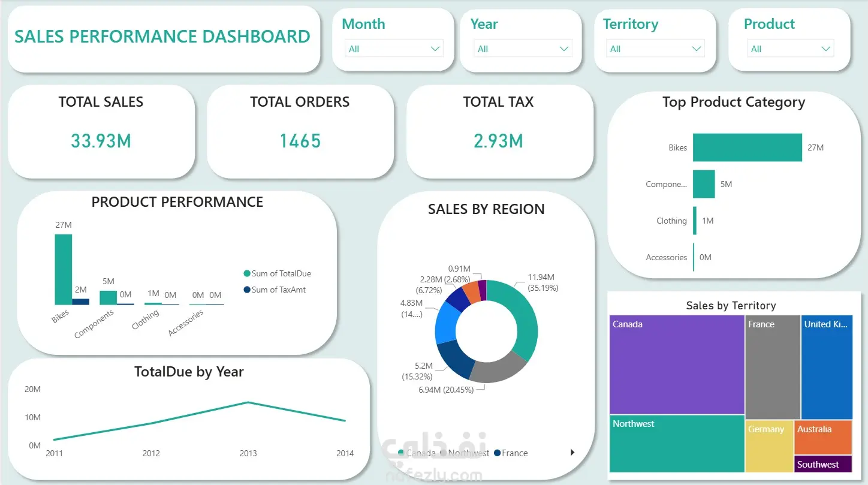This screenshot has width=868, height=485.
Task: Click the Northwest tile in the treemap
Action: [x=677, y=444]
